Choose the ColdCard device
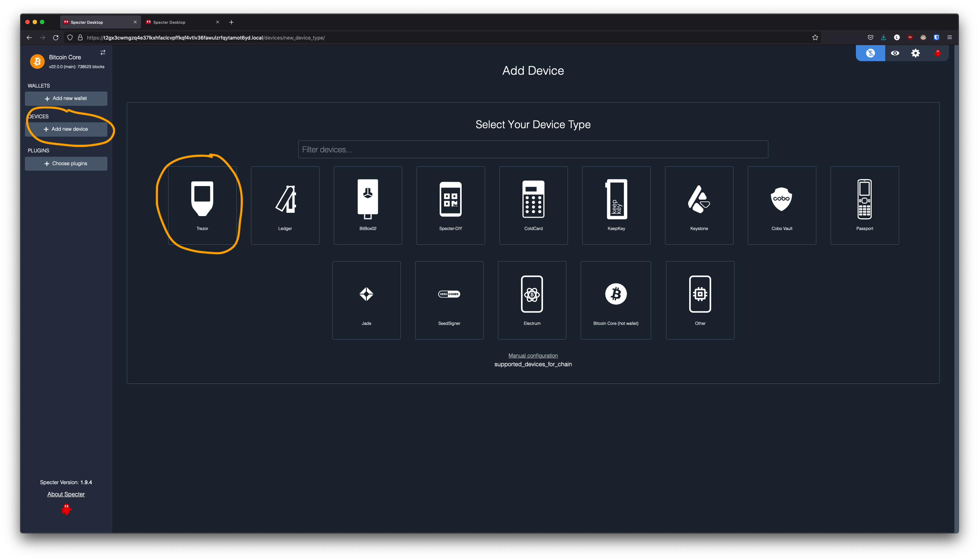979x560 pixels. tap(533, 205)
